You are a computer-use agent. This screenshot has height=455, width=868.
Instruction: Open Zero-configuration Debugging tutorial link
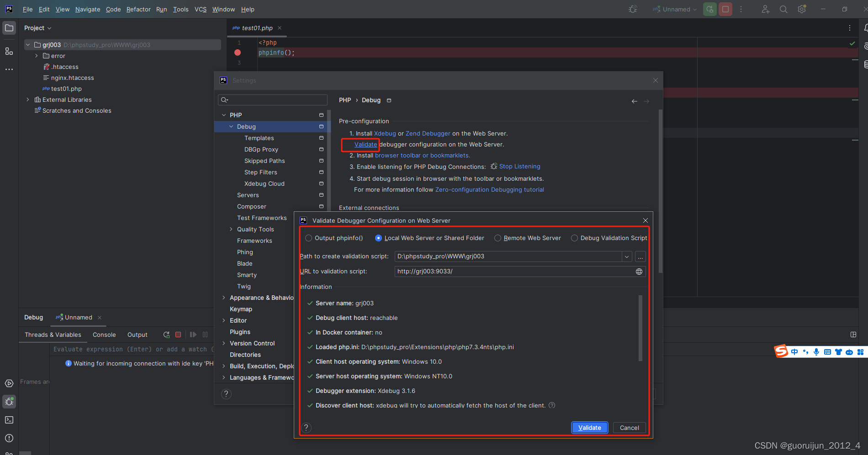click(490, 189)
